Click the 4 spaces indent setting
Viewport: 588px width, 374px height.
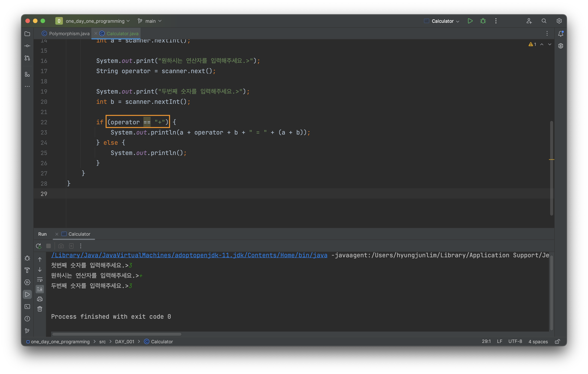pyautogui.click(x=538, y=342)
